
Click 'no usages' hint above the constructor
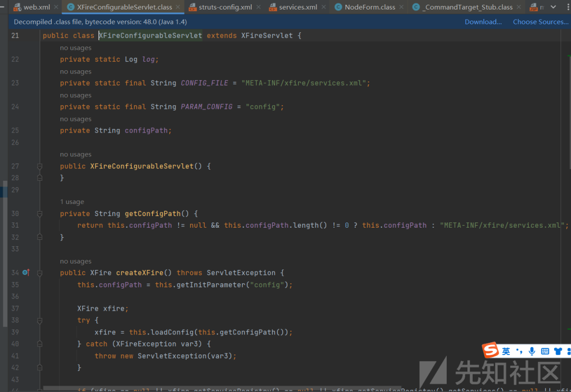click(76, 154)
